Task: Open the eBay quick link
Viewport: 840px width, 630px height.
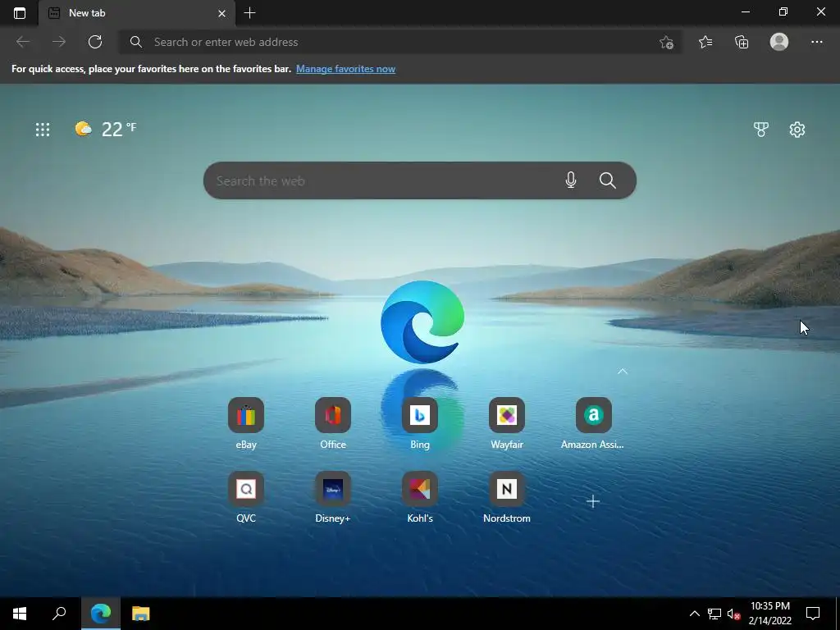Action: 246,423
